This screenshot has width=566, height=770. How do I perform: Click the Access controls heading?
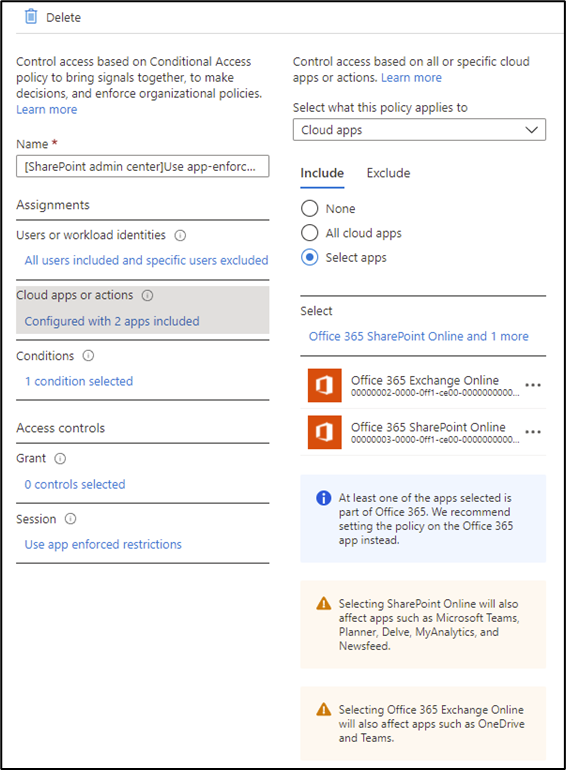click(60, 428)
